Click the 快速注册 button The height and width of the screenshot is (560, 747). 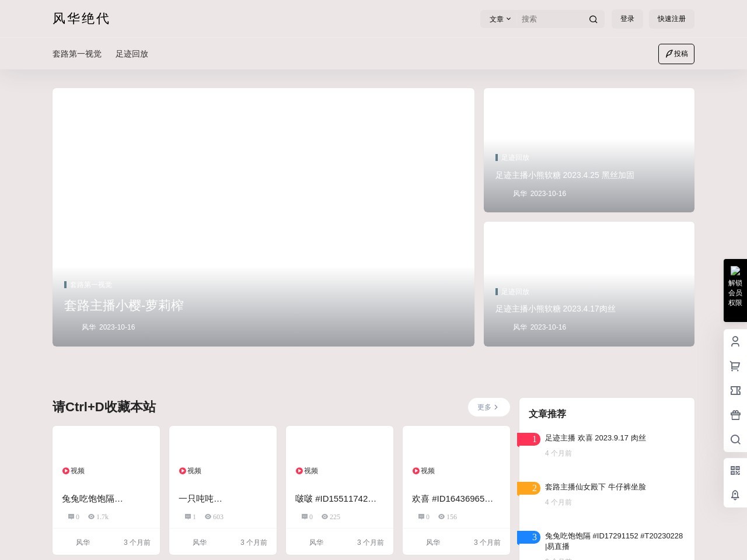coord(671,19)
